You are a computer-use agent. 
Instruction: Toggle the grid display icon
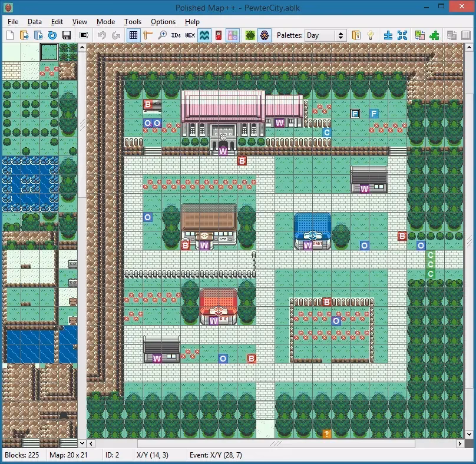133,35
